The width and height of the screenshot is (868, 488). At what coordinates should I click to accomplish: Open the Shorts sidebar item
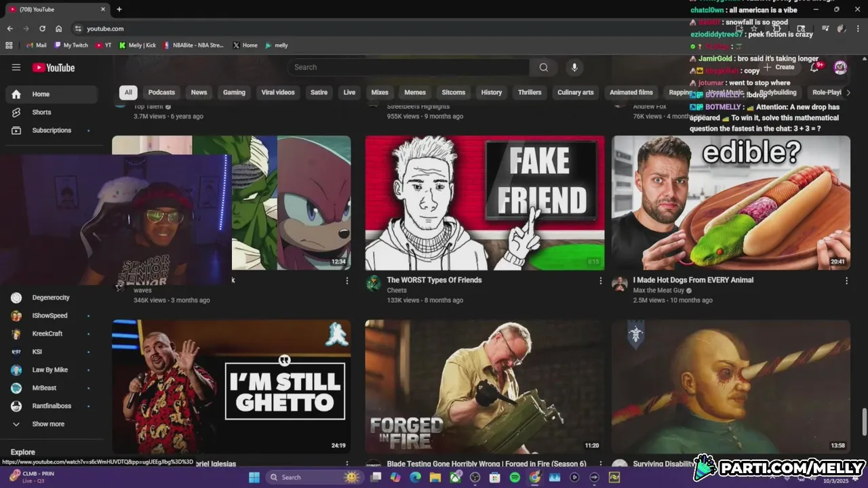[x=52, y=112]
